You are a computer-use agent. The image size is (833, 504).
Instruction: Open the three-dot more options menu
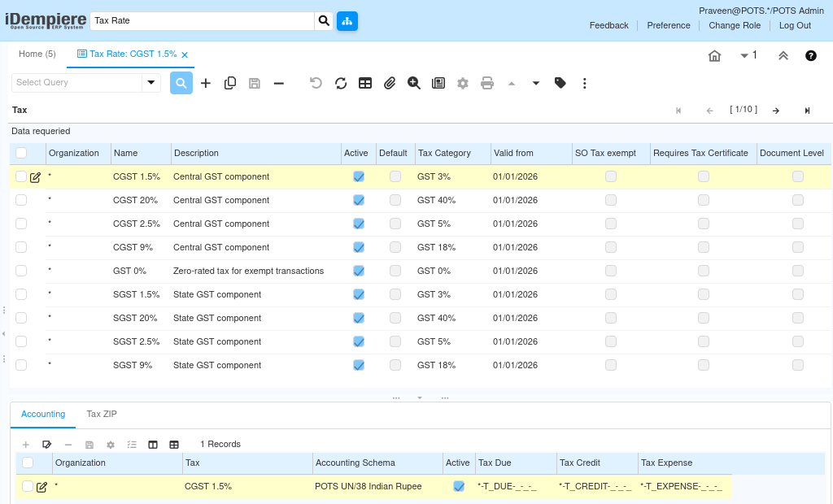point(584,83)
